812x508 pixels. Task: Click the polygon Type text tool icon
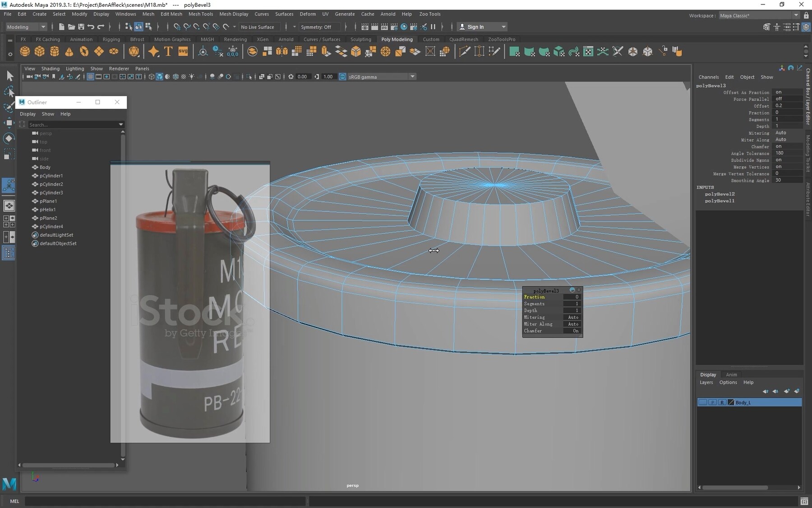coord(168,51)
